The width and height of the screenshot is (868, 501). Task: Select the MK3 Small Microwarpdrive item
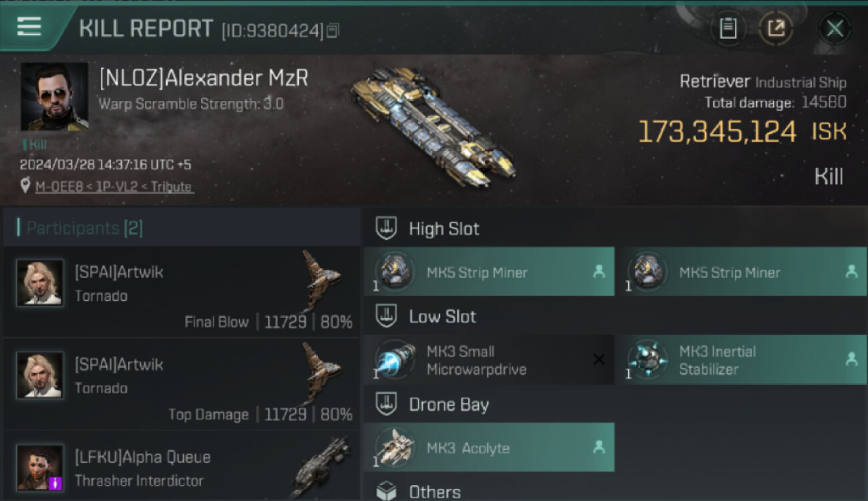click(x=489, y=360)
